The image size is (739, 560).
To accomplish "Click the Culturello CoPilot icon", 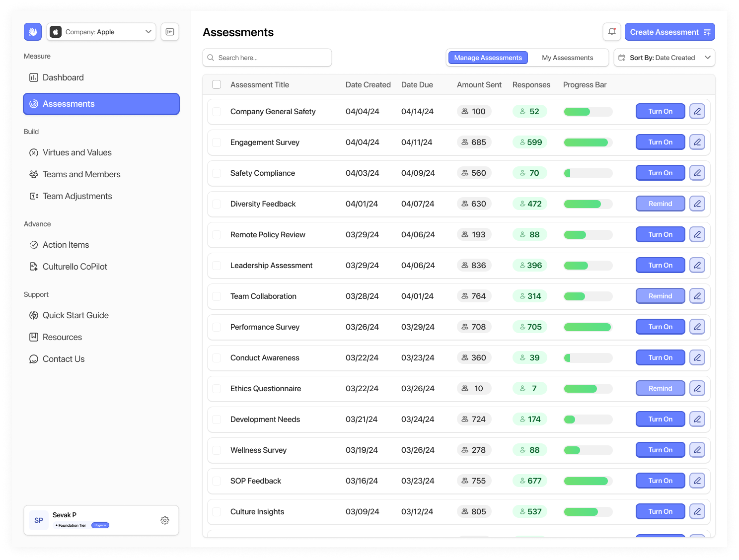I will [x=34, y=267].
